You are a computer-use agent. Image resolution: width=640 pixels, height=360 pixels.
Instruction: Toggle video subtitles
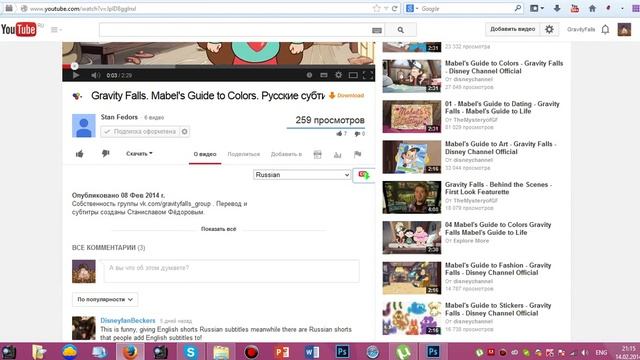(324, 75)
